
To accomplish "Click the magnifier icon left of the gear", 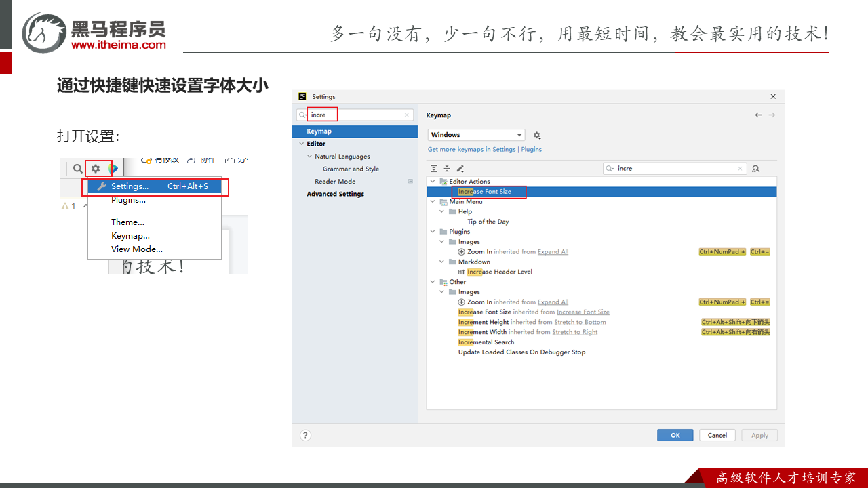I will [78, 168].
